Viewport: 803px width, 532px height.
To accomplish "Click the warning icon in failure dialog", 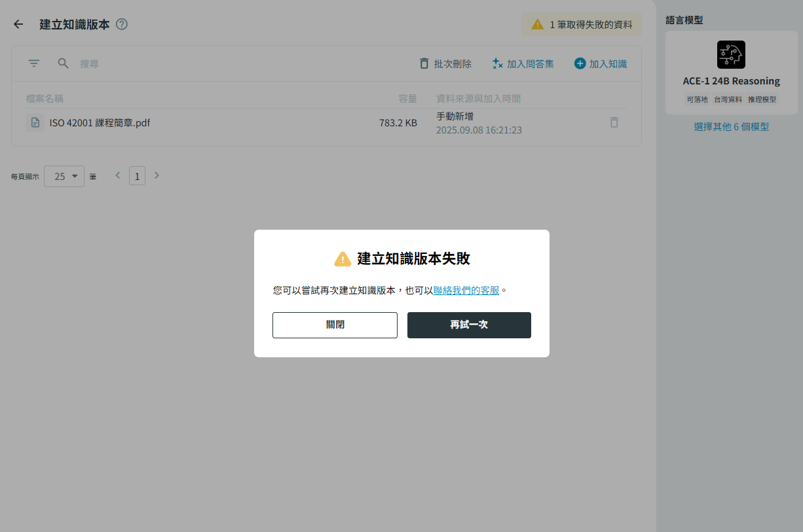I will 343,259.
